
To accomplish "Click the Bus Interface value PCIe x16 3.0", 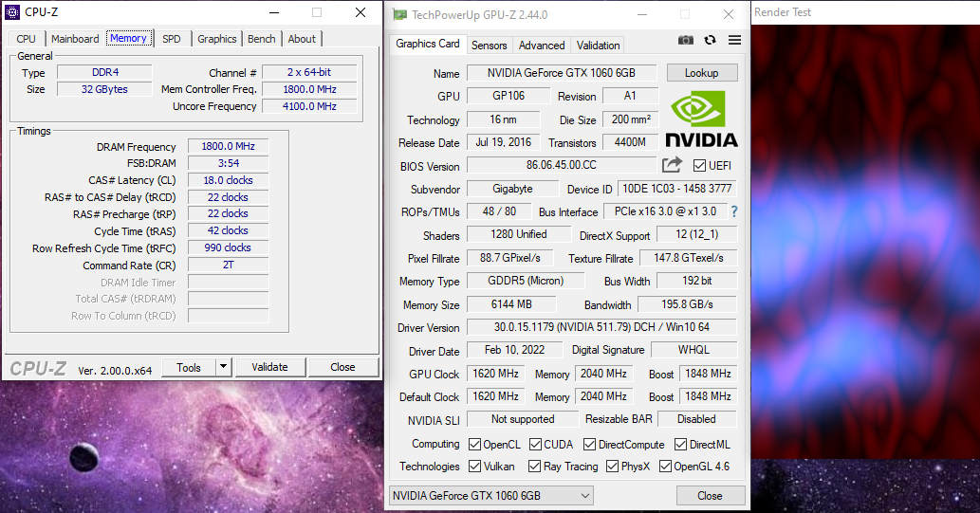I will [x=665, y=211].
